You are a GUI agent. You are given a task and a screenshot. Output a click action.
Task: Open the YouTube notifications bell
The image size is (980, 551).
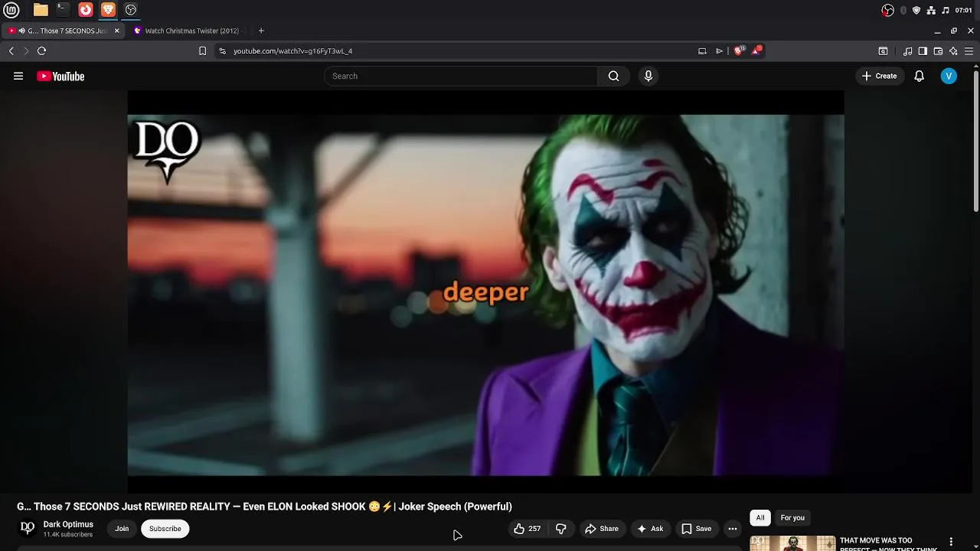pyautogui.click(x=919, y=76)
